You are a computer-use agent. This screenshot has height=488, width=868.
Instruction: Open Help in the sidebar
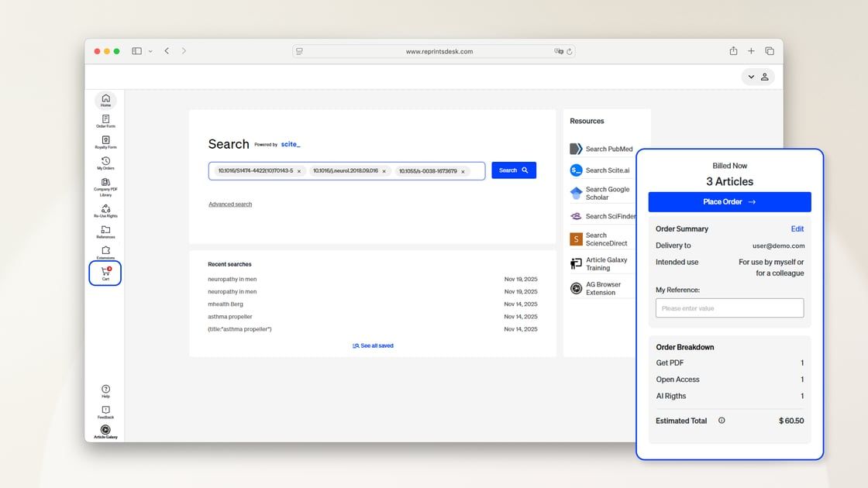(x=105, y=391)
